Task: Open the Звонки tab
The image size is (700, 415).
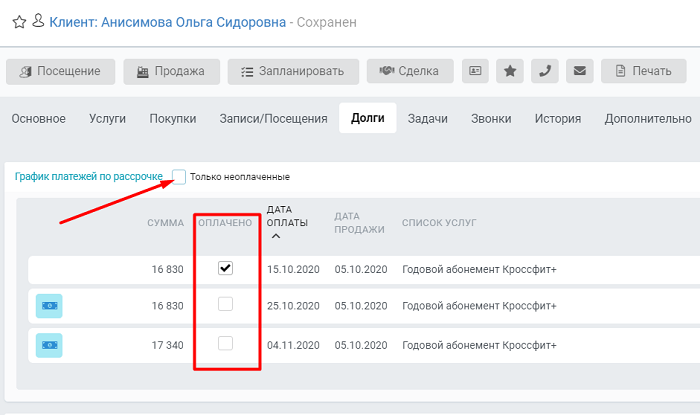Action: click(x=491, y=119)
